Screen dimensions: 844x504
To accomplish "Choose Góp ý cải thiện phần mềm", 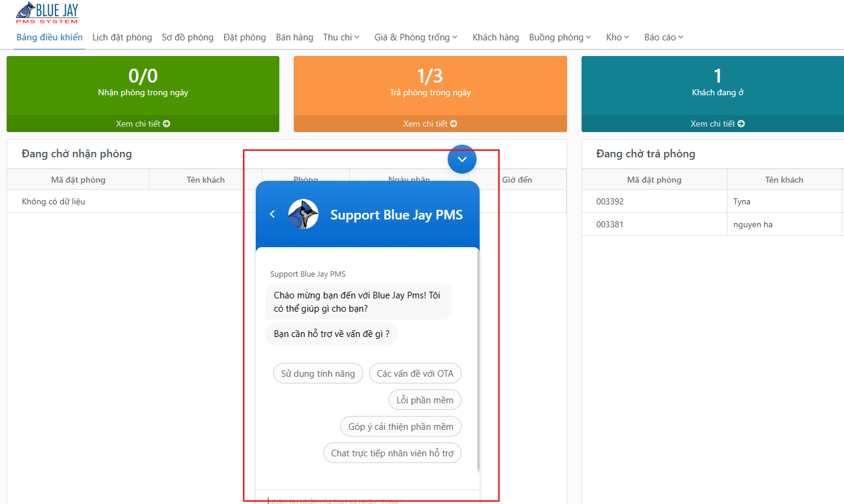I will (401, 427).
